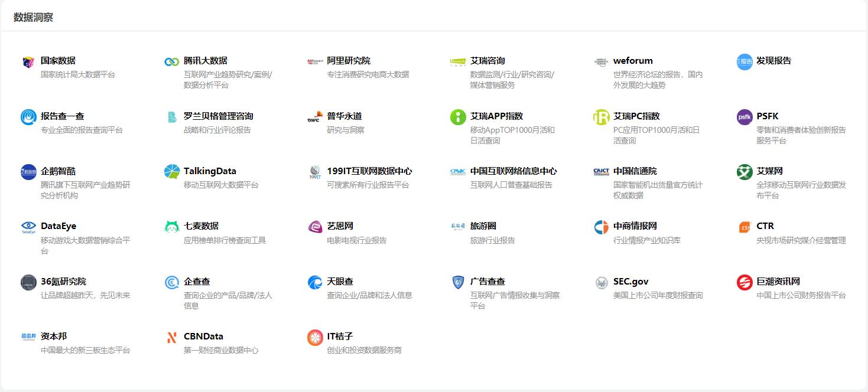This screenshot has height=392, width=868.
Task: Click the 七麦数据 green cat icon
Action: [171, 227]
